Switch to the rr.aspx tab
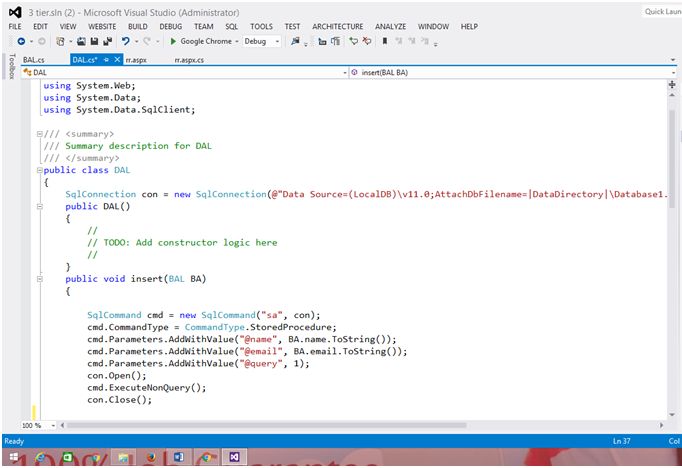Screen dimensions: 682x468 coord(136,60)
